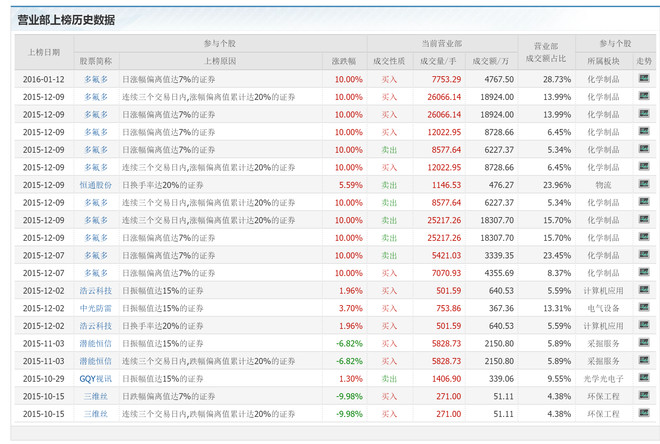The width and height of the screenshot is (660, 444).
Task: Open trend chart for 三维丝 日跌幅偏离值达7% row
Action: (644, 396)
